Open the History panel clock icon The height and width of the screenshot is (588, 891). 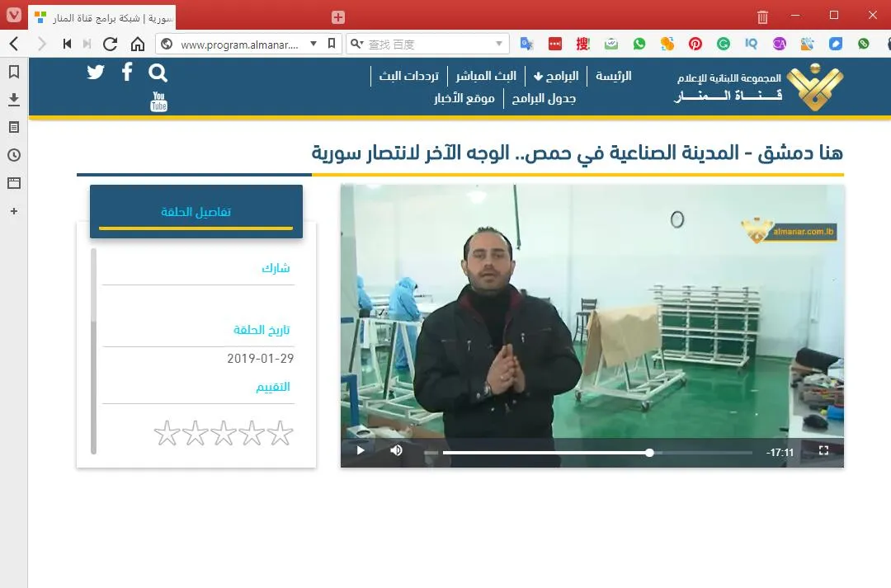click(13, 155)
